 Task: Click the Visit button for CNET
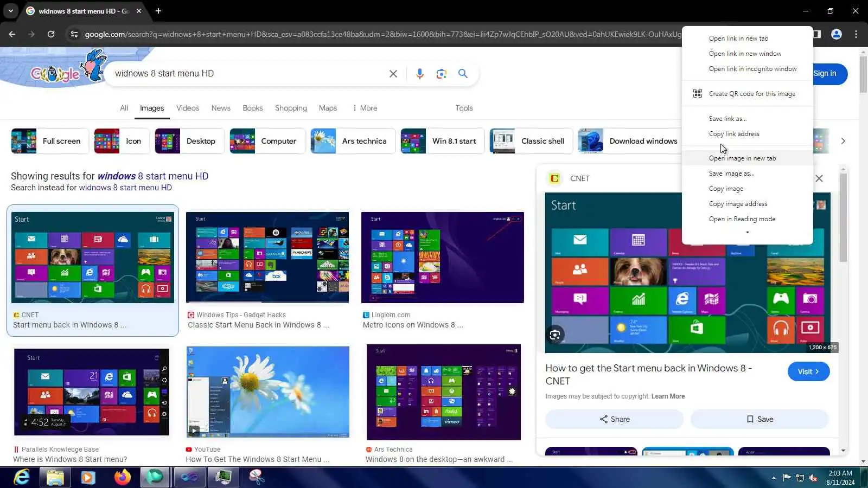coord(808,371)
